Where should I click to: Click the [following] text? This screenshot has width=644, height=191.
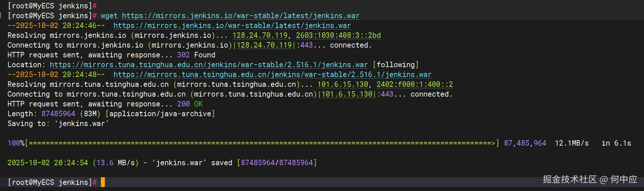point(395,65)
